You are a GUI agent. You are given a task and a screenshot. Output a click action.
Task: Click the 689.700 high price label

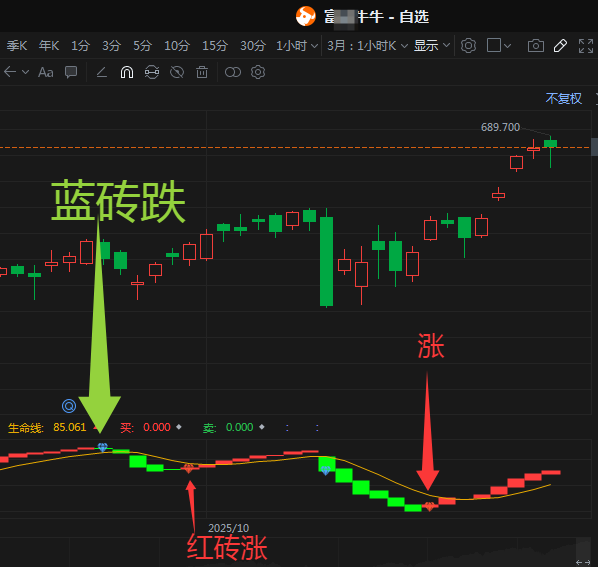[x=500, y=127]
